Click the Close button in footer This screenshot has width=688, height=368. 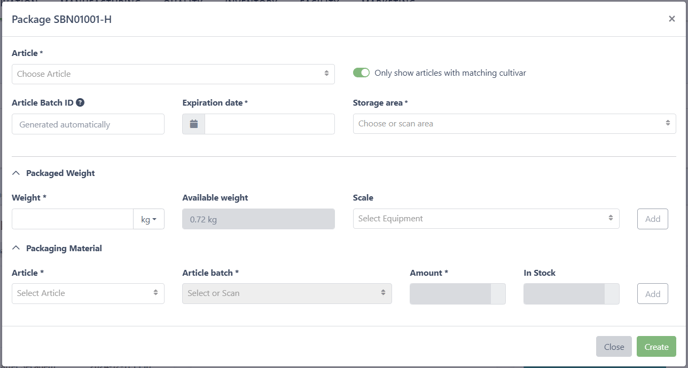pyautogui.click(x=614, y=347)
